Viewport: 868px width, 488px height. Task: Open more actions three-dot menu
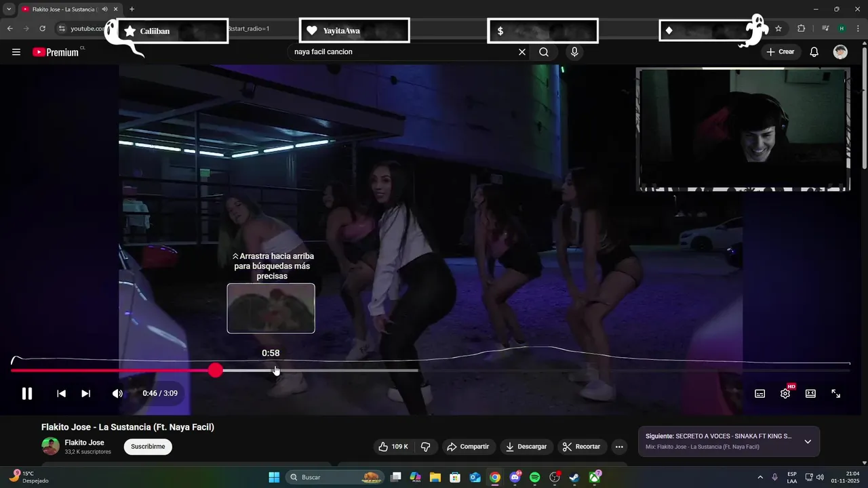pos(618,447)
